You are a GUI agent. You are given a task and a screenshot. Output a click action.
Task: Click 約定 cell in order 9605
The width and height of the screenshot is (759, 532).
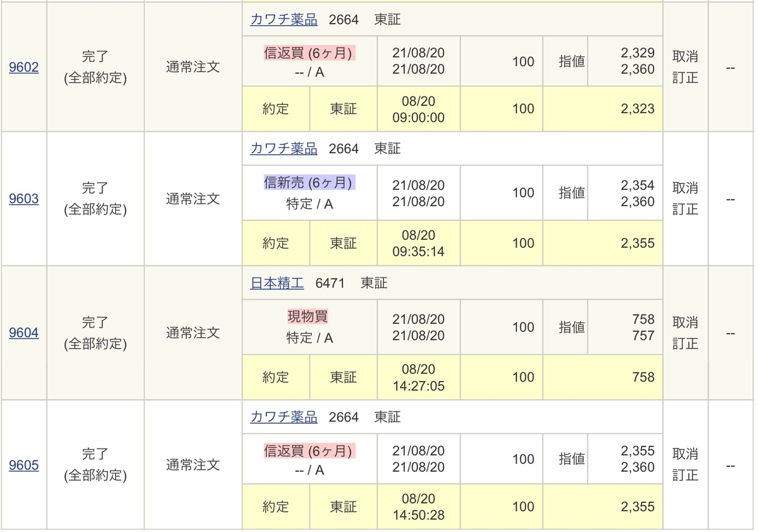click(x=276, y=507)
